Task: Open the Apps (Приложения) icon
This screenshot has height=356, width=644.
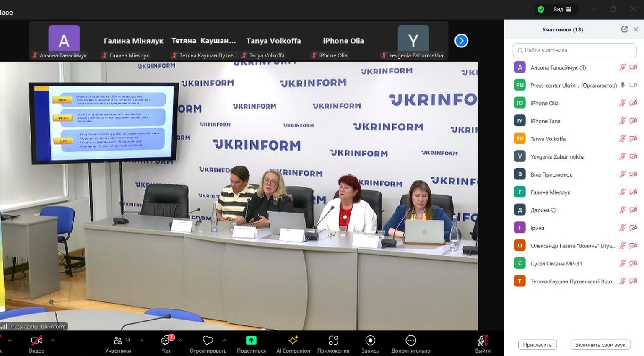Action: point(333,340)
